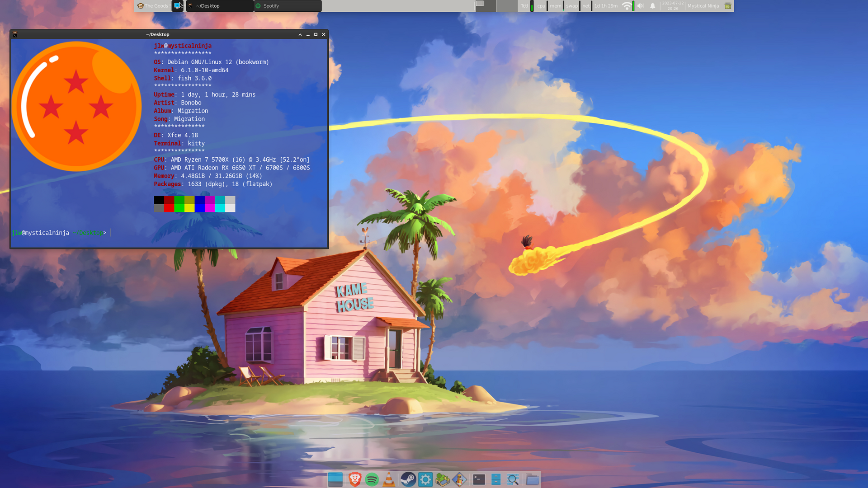Open the clock showing 2023-07-22 20:26
This screenshot has height=488, width=868.
pos(673,6)
